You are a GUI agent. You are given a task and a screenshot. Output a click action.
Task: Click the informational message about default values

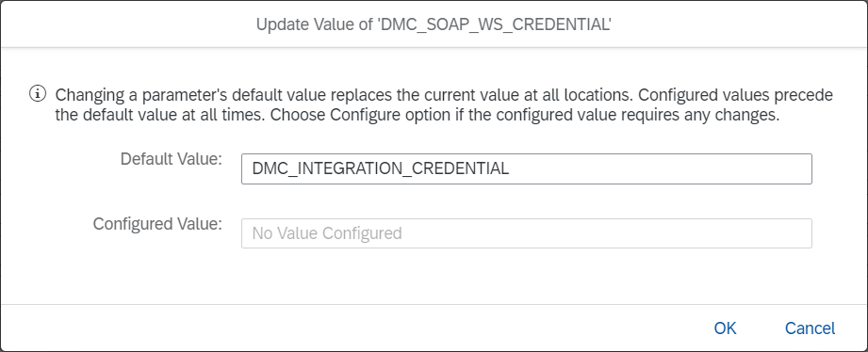pyautogui.click(x=444, y=105)
